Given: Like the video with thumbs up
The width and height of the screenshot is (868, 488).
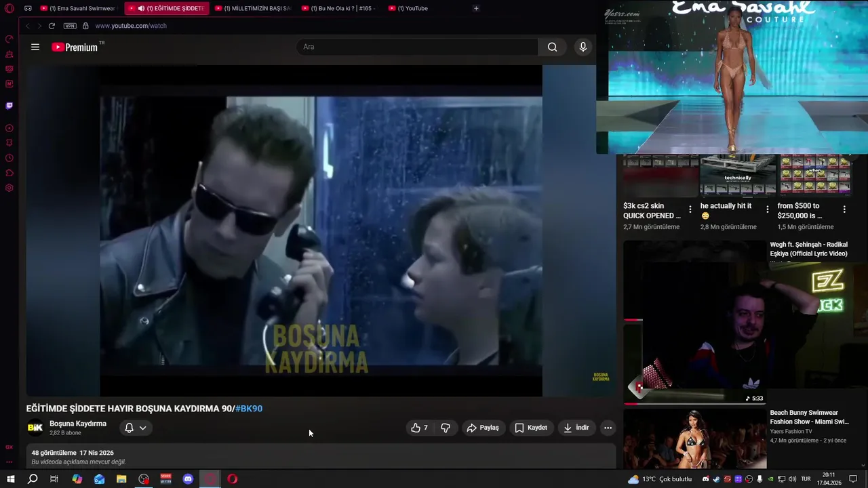Looking at the screenshot, I should [x=419, y=428].
